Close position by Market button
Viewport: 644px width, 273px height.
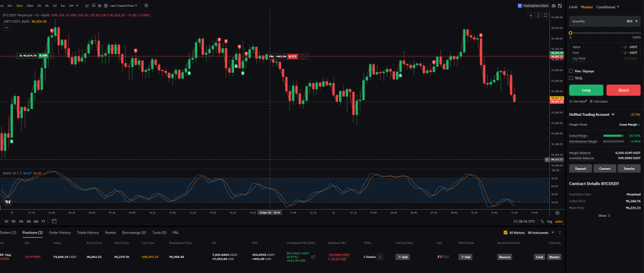coord(554,257)
